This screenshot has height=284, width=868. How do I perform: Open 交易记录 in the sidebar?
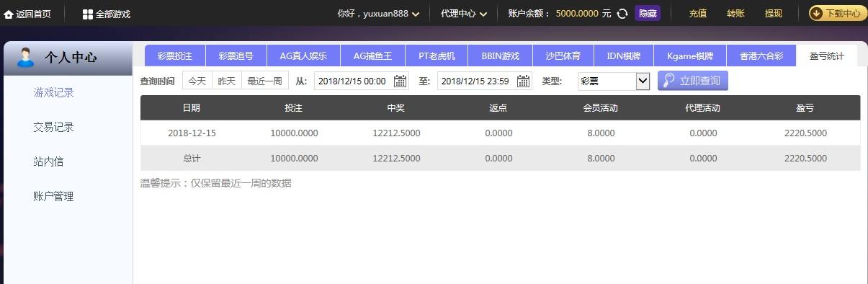tap(54, 127)
